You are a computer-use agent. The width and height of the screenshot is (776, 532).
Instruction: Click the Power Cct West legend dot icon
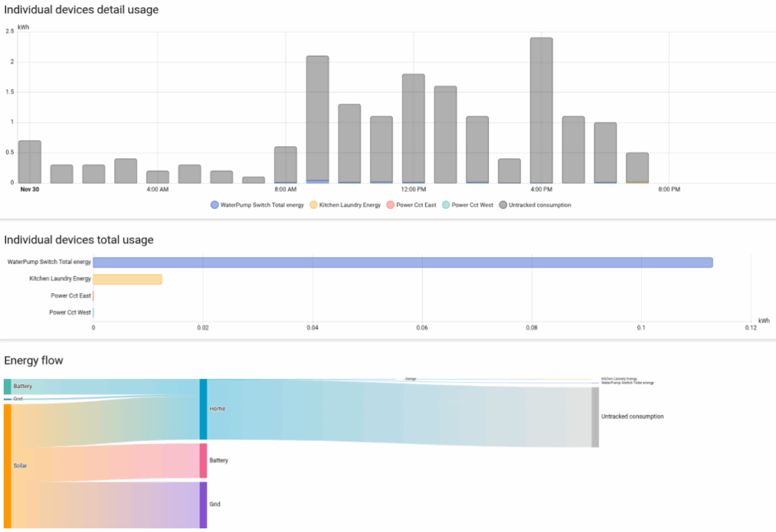pyautogui.click(x=446, y=205)
